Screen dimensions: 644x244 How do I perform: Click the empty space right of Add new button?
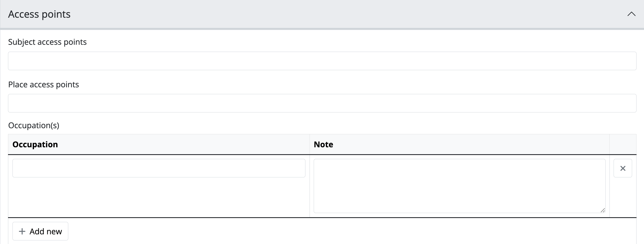tap(332, 231)
